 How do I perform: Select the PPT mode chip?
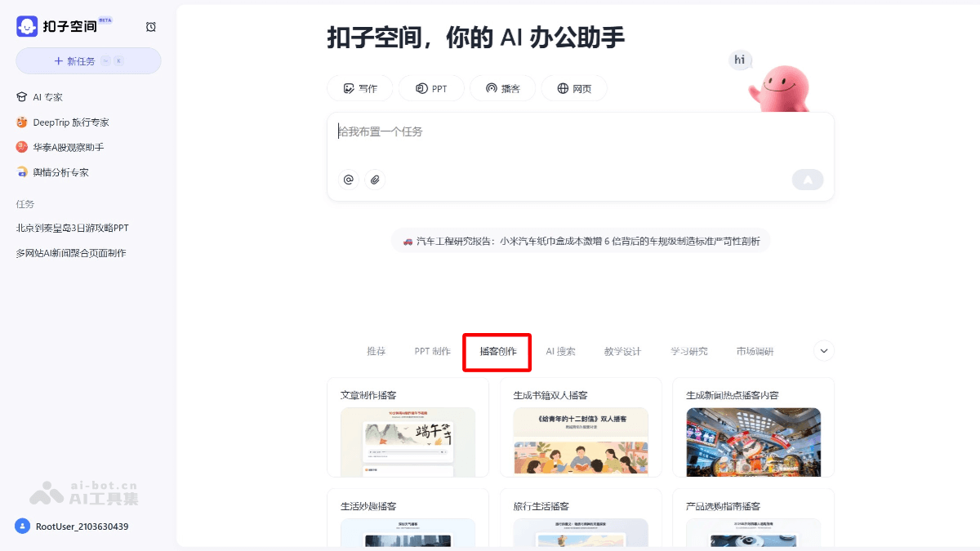click(x=431, y=87)
